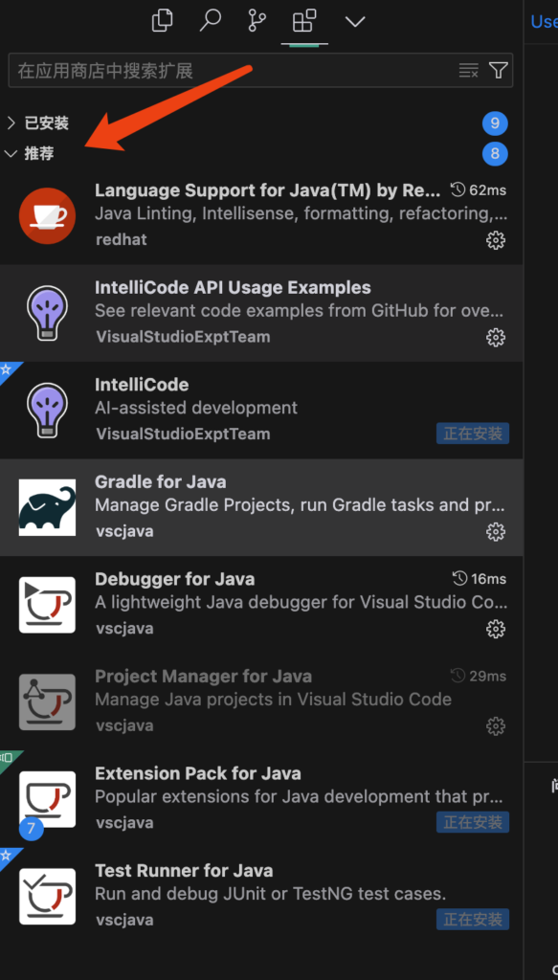Click the installed count badge 9
Screen dimensions: 558x980
click(x=495, y=123)
